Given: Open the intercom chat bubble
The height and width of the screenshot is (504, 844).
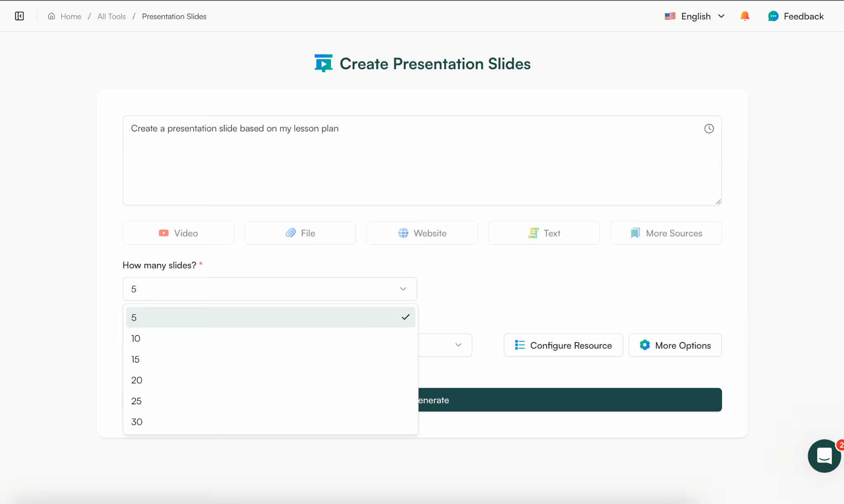Looking at the screenshot, I should click(823, 456).
